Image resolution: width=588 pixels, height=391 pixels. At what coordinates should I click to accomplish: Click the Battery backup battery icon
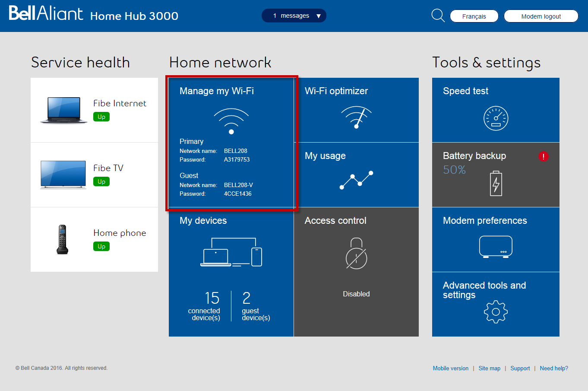click(x=496, y=183)
